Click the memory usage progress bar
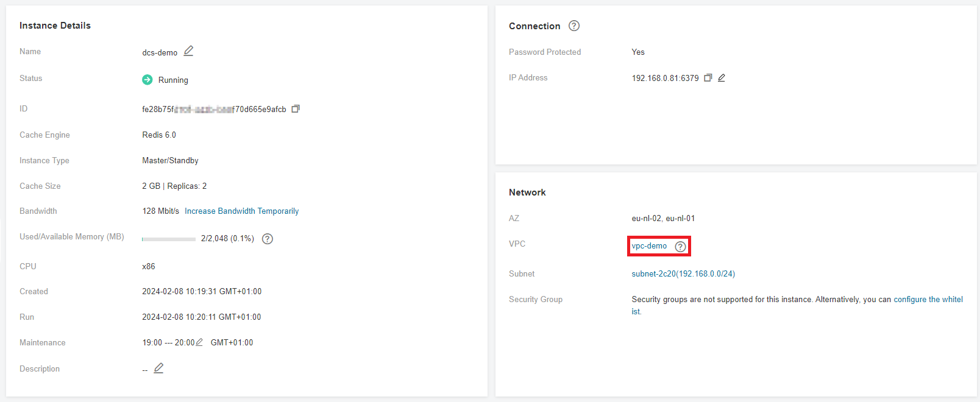 point(169,239)
